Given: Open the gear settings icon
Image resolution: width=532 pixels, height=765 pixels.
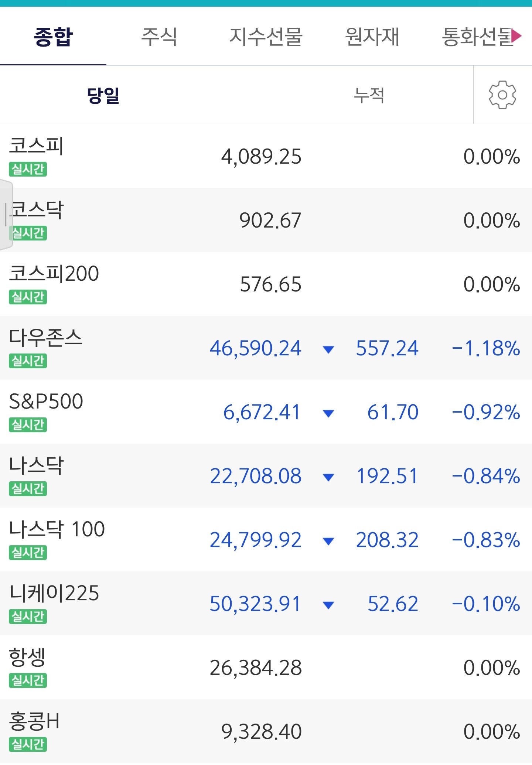Looking at the screenshot, I should click(502, 95).
